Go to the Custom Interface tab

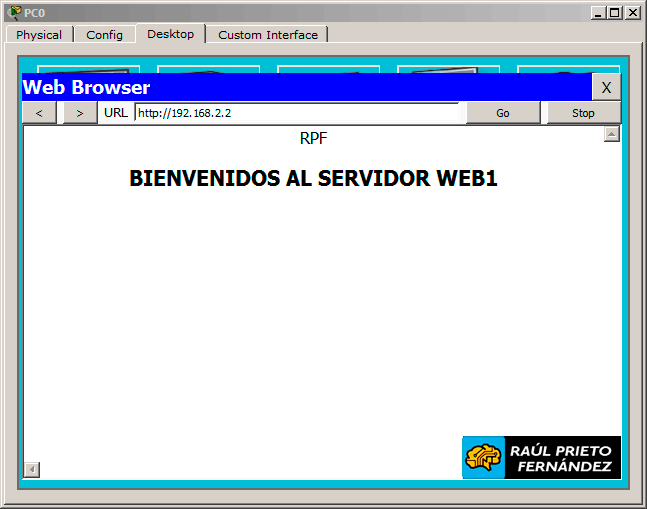(268, 35)
